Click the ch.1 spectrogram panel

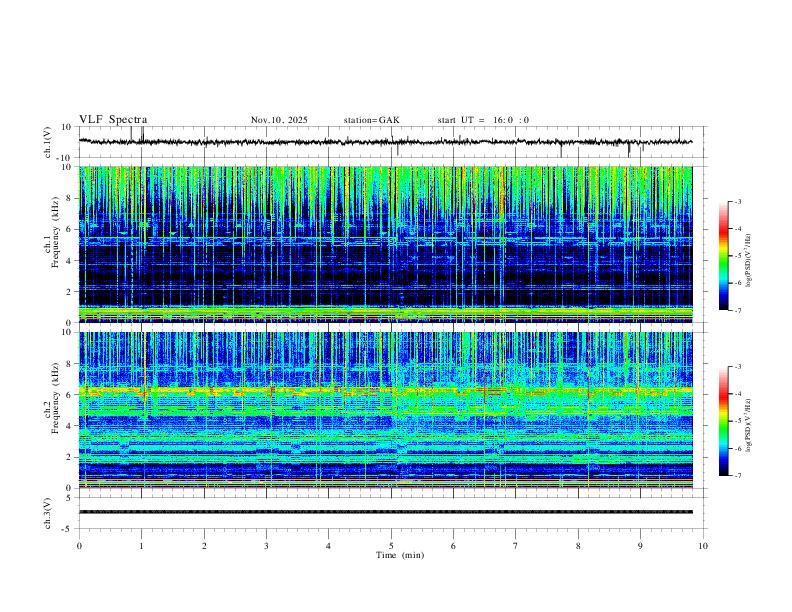pyautogui.click(x=386, y=244)
